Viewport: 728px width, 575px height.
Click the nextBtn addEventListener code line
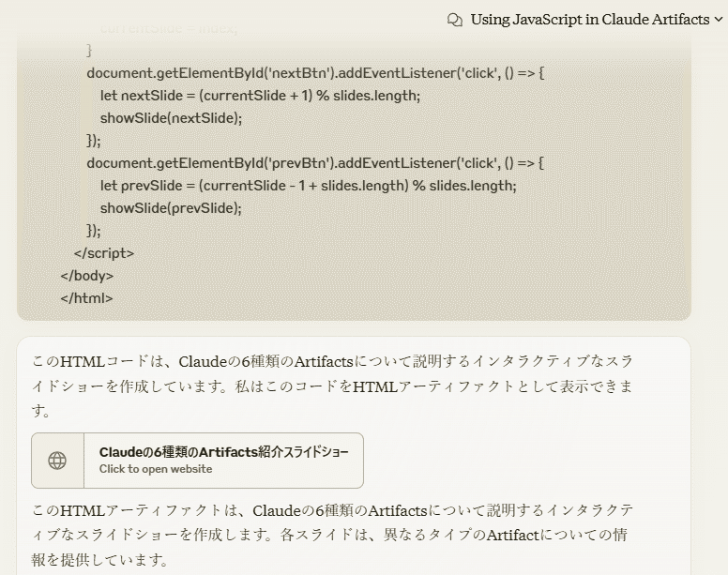coord(315,73)
